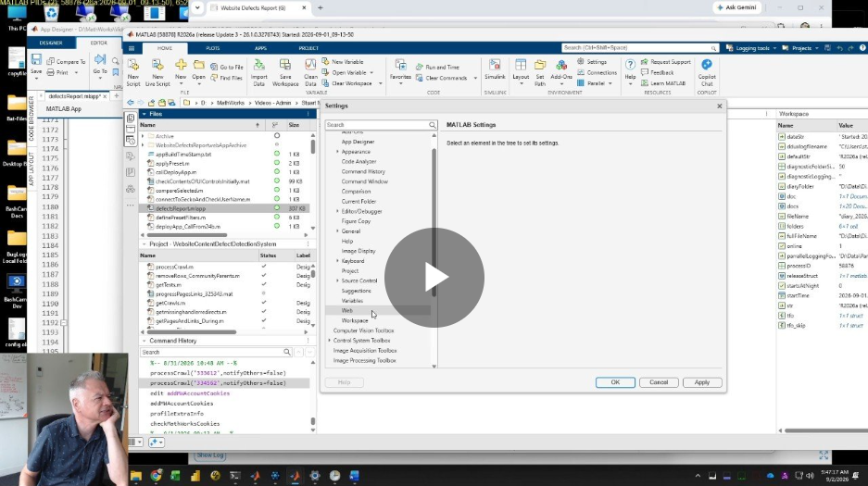Create a New Script in MATLAB
The image size is (868, 486).
click(x=133, y=73)
